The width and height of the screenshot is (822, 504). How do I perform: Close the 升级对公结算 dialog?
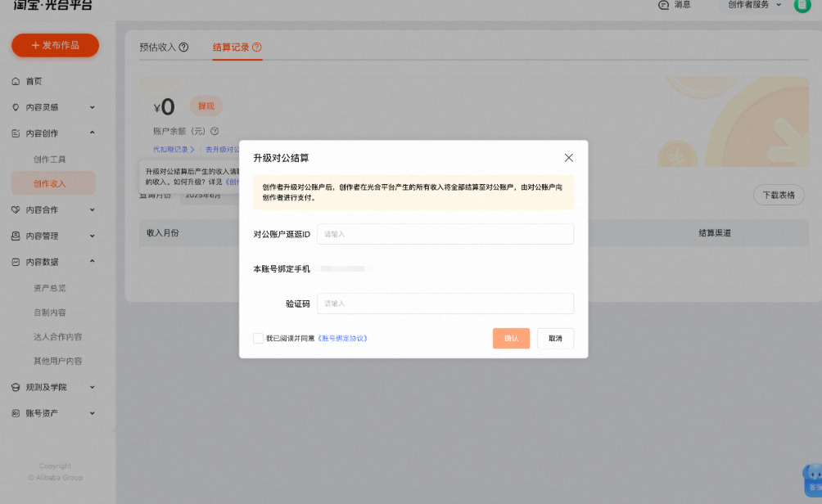[x=569, y=158]
